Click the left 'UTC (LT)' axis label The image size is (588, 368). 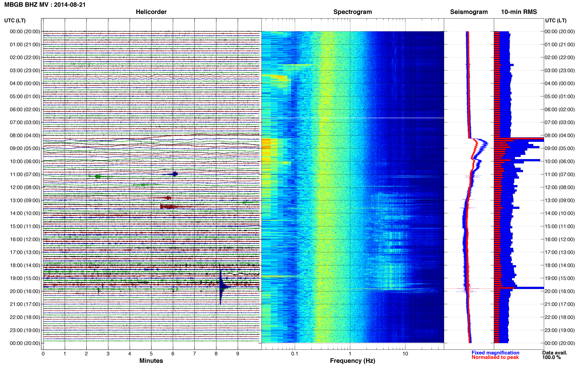pos(15,20)
